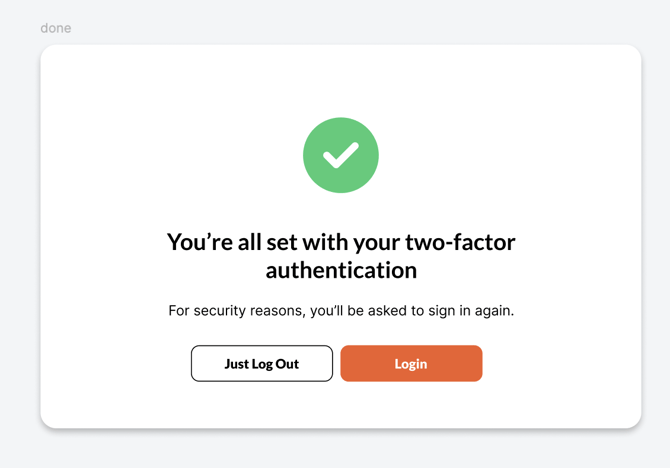
Task: Click the word "authentication" in the heading
Action: click(341, 270)
